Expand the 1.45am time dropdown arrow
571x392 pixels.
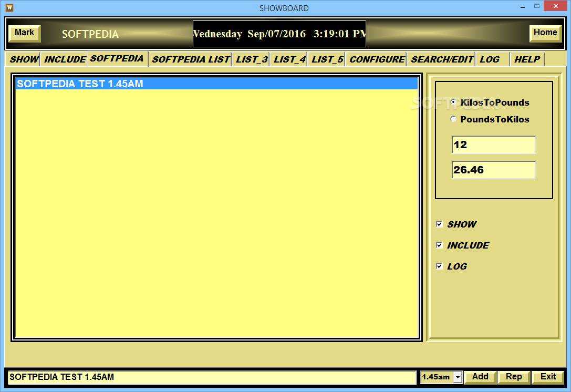pyautogui.click(x=458, y=377)
